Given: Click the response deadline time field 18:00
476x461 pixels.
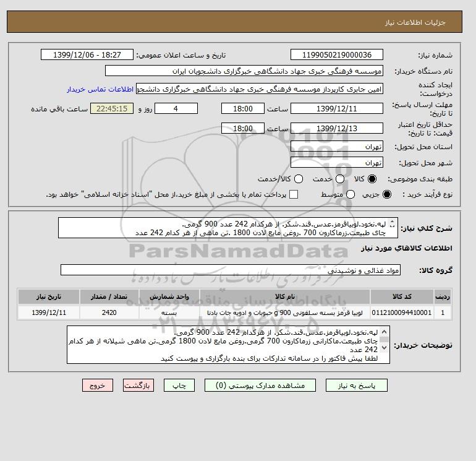Looking at the screenshot, I should click(x=243, y=108).
